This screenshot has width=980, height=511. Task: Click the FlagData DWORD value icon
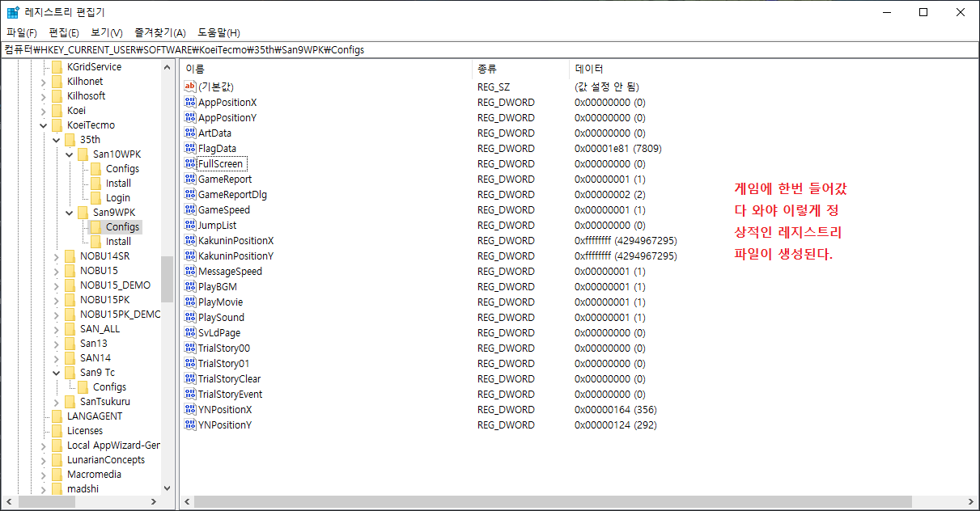[190, 148]
